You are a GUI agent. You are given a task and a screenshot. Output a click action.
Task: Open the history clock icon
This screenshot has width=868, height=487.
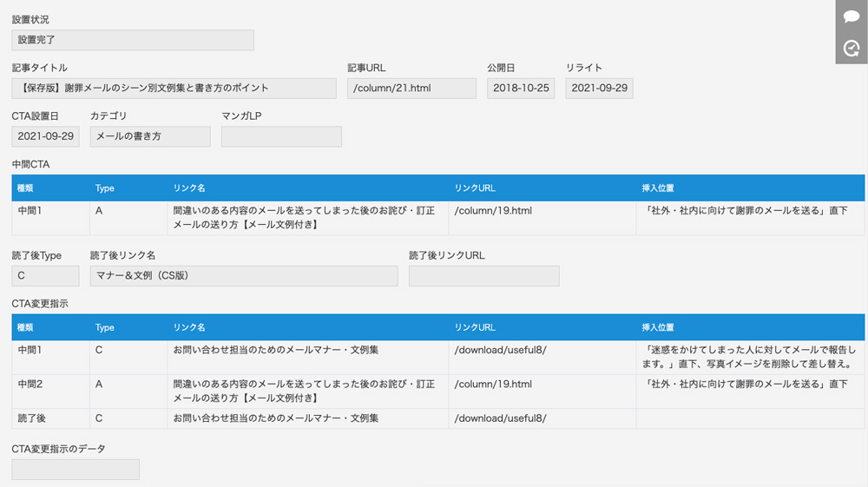click(x=852, y=49)
